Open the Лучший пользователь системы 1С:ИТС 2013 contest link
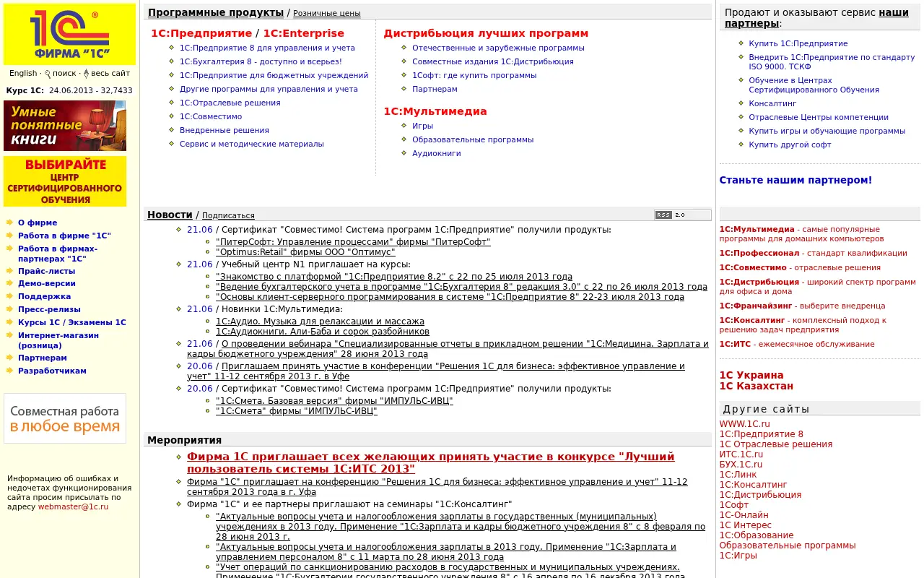924x578 pixels. point(431,462)
